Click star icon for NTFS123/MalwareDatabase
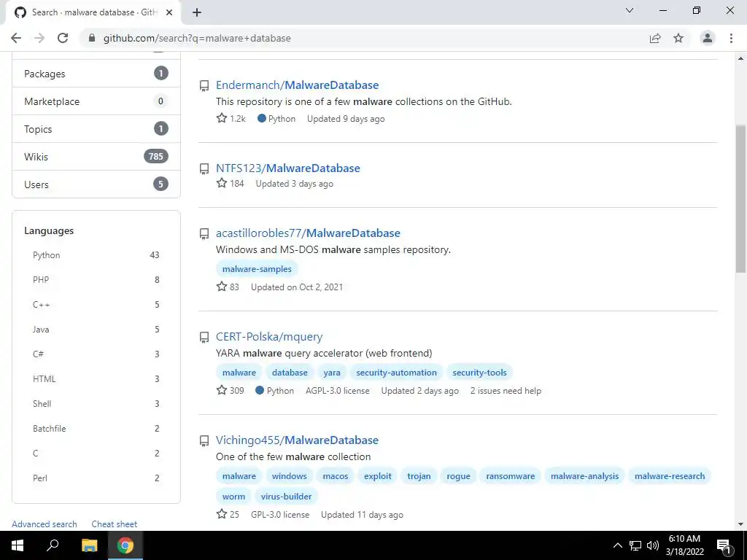This screenshot has height=560, width=747. [222, 183]
